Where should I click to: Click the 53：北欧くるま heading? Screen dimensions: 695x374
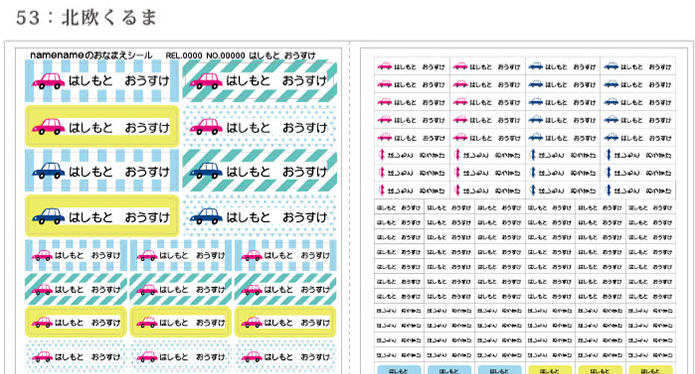(x=86, y=18)
